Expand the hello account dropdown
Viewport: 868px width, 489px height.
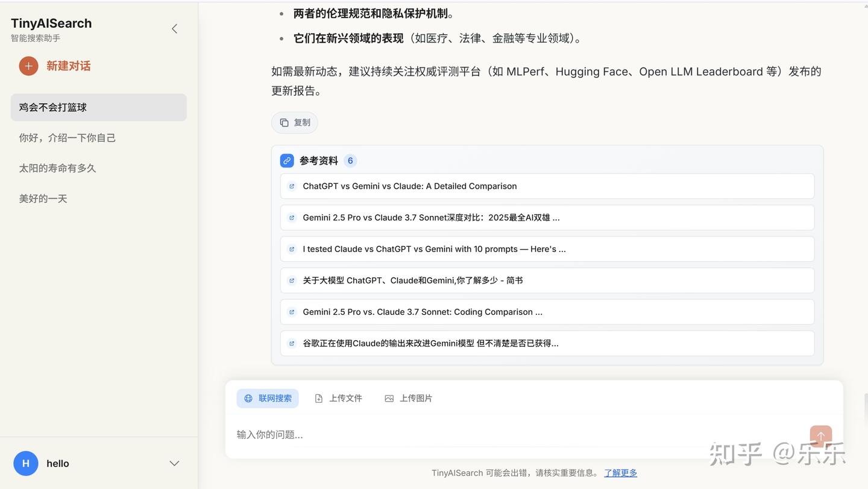point(174,463)
